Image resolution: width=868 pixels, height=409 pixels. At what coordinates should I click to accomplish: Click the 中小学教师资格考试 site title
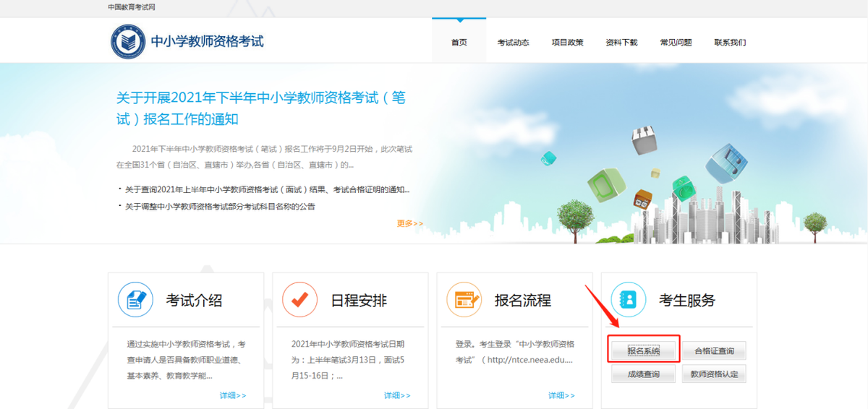pyautogui.click(x=208, y=41)
